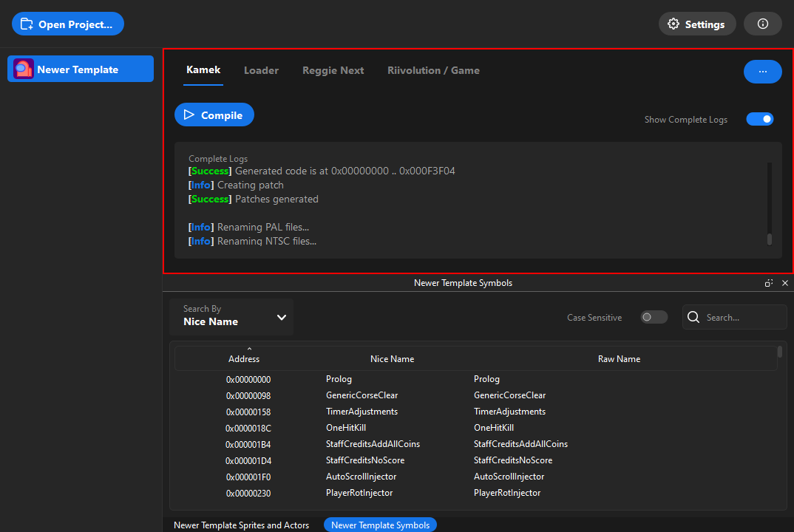Click address 0x0000018C cell
The image size is (794, 532).
pos(248,428)
